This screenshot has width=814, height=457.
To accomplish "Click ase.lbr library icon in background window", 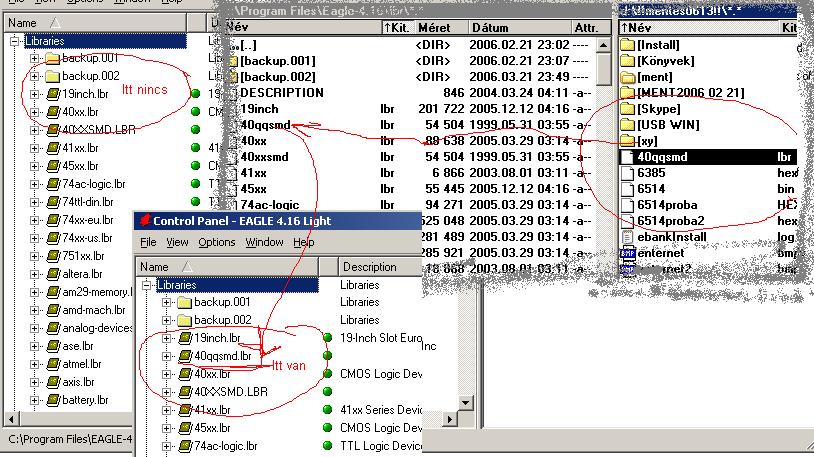I will (53, 346).
